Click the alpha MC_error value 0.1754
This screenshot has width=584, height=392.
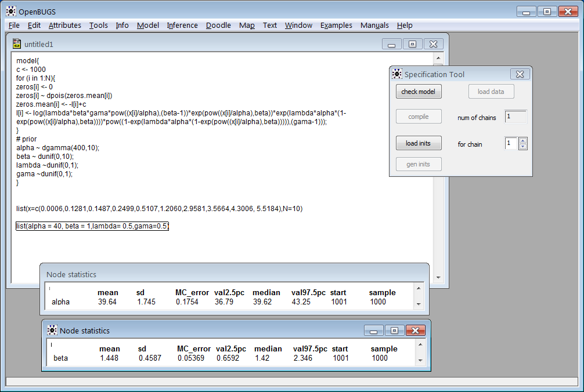187,302
